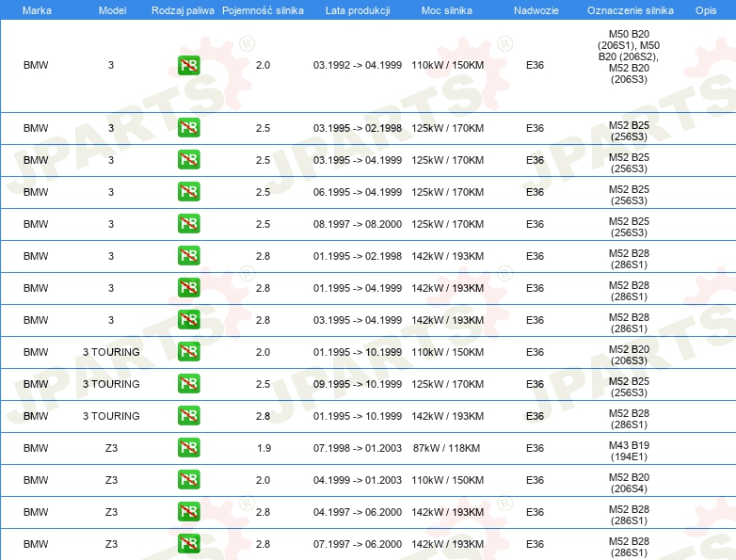This screenshot has width=736, height=560.
Task: Select the fuel icon for the Z3 2.0 row
Action: [x=189, y=480]
